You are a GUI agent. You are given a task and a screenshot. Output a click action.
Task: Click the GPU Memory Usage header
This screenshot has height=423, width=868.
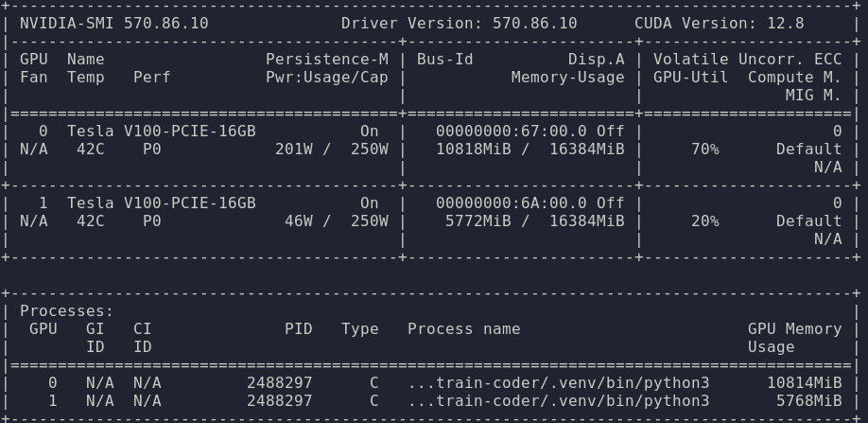click(795, 338)
